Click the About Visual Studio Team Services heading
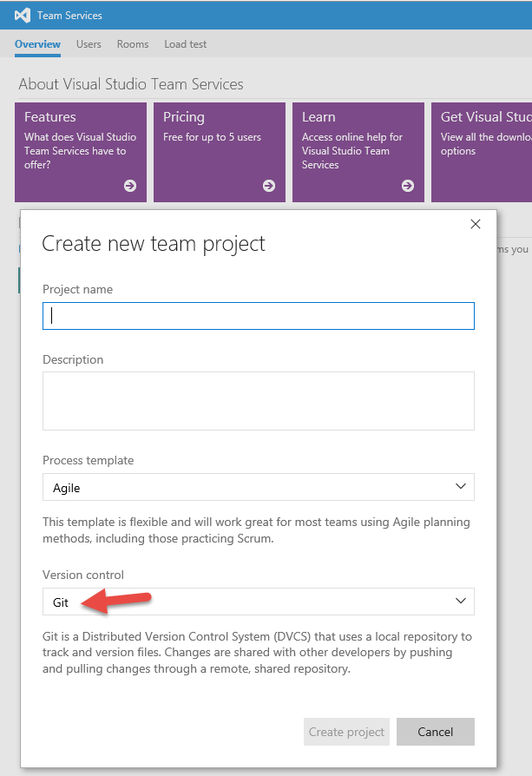This screenshot has height=776, width=532. pos(131,84)
